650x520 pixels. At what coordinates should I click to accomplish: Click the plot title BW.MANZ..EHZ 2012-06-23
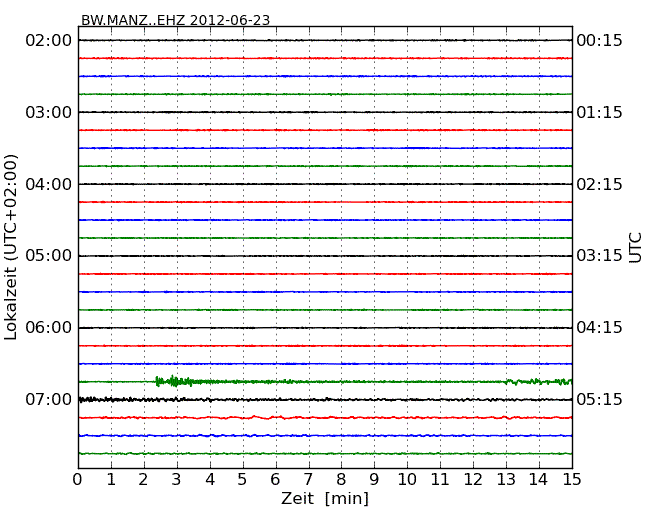[175, 20]
